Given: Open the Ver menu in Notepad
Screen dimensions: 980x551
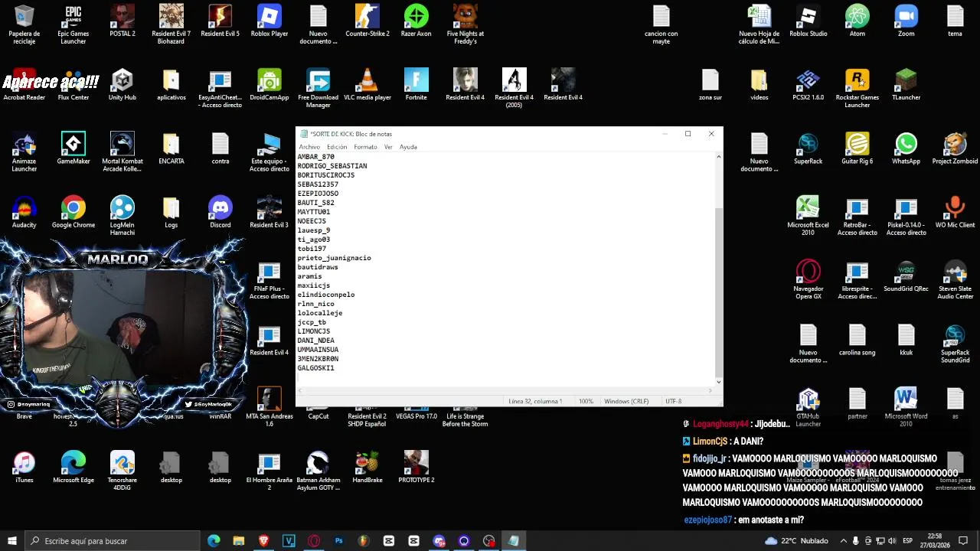Looking at the screenshot, I should coord(388,147).
